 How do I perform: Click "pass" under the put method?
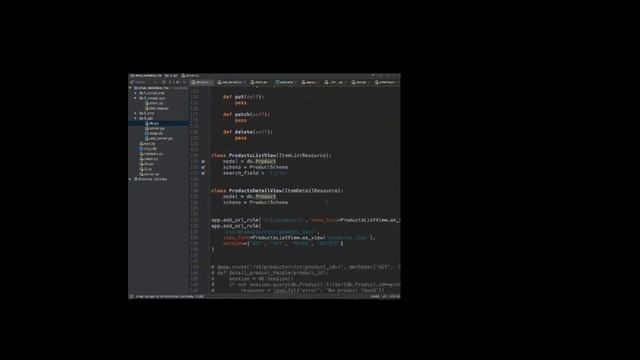(240, 103)
